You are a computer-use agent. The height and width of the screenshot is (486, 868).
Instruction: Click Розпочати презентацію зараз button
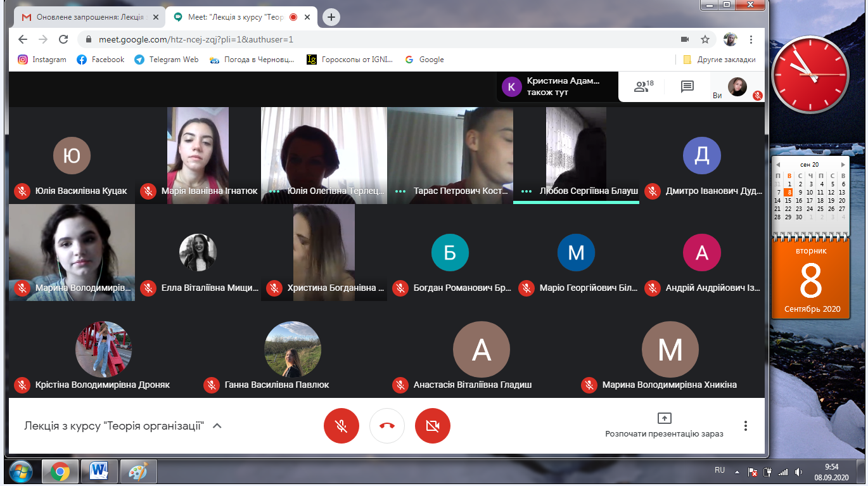tap(664, 426)
